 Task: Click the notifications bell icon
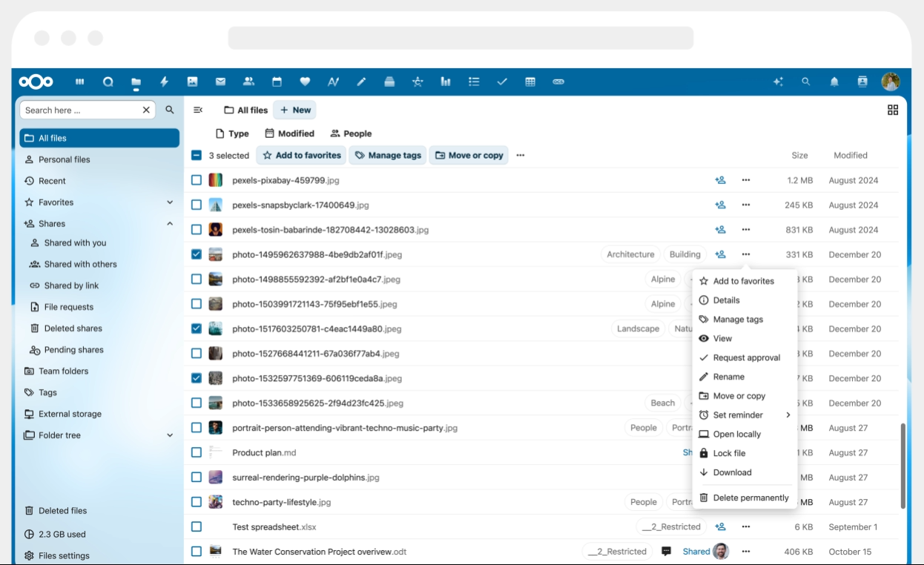(834, 82)
